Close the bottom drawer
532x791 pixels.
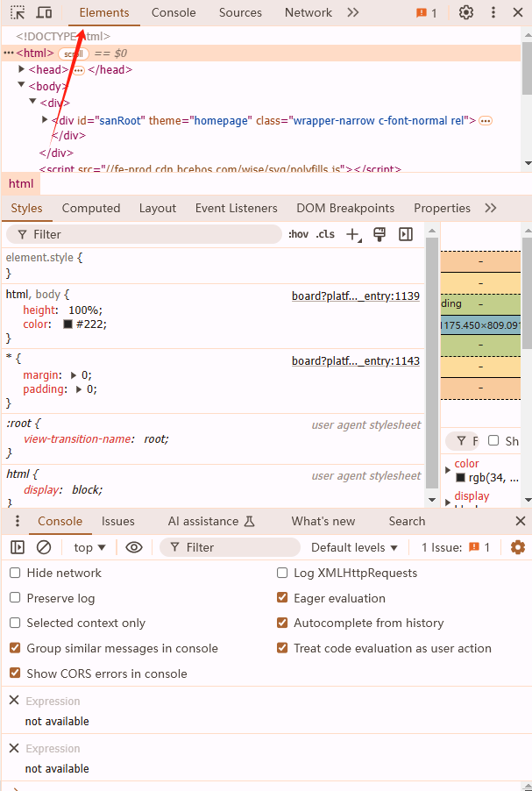point(521,521)
